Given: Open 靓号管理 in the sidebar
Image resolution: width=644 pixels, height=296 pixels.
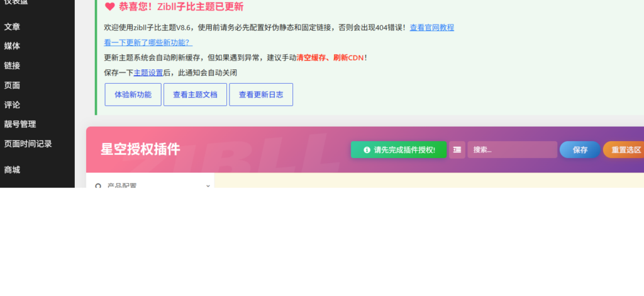Looking at the screenshot, I should point(20,124).
